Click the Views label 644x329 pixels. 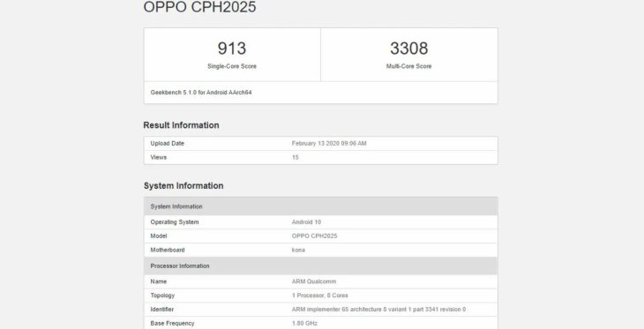(159, 157)
